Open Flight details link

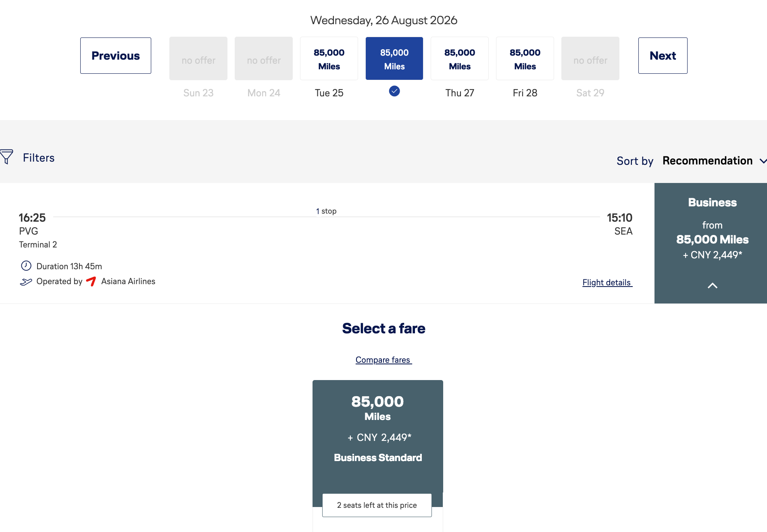coord(607,283)
